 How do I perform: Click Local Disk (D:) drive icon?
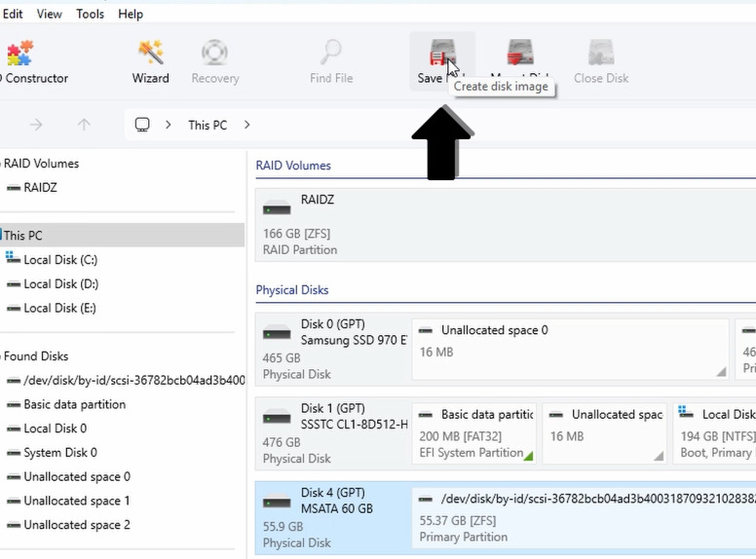click(x=14, y=284)
